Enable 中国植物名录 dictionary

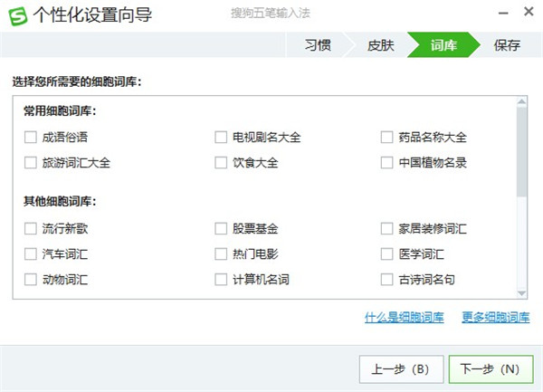[x=386, y=163]
